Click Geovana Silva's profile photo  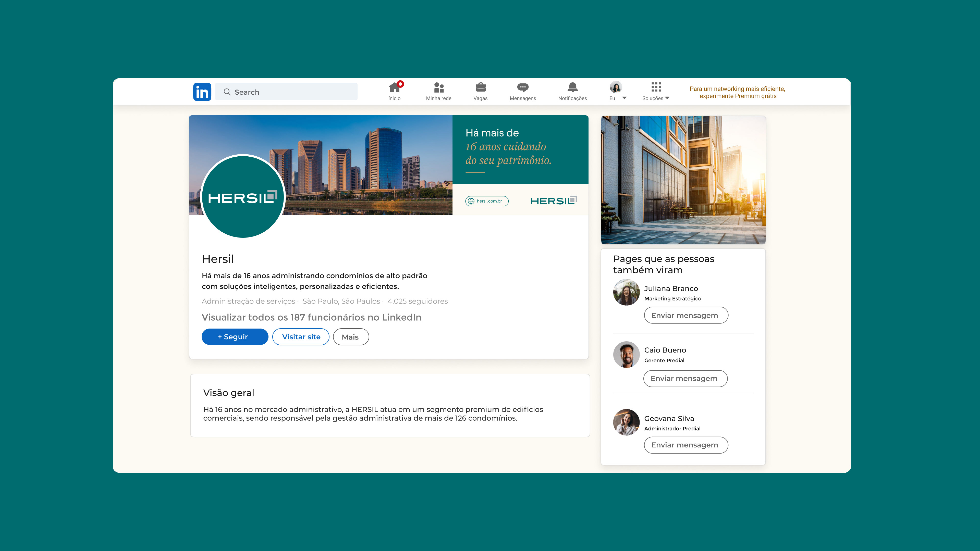(x=626, y=422)
